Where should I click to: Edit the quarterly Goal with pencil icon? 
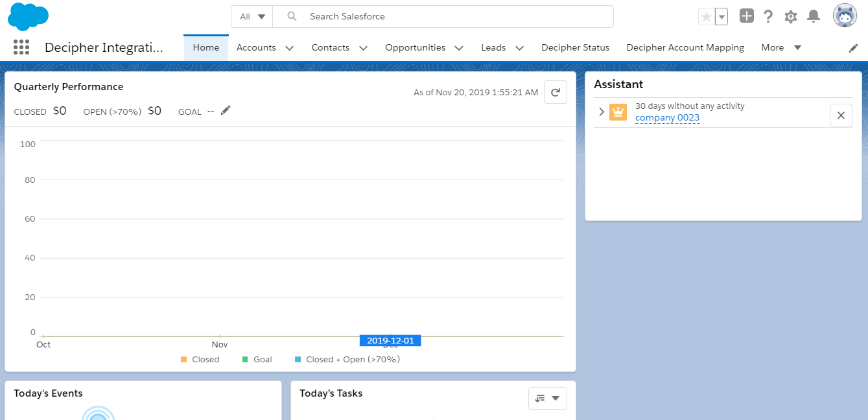pos(226,111)
